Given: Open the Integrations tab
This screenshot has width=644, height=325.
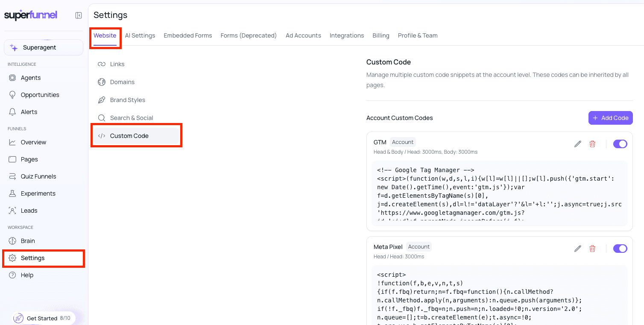Looking at the screenshot, I should [347, 35].
